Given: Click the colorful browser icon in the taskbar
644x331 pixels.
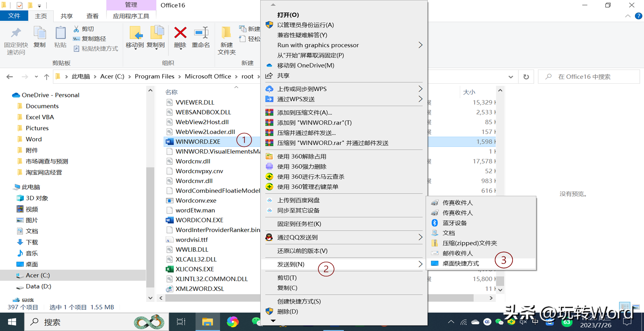Looking at the screenshot, I should [x=233, y=322].
